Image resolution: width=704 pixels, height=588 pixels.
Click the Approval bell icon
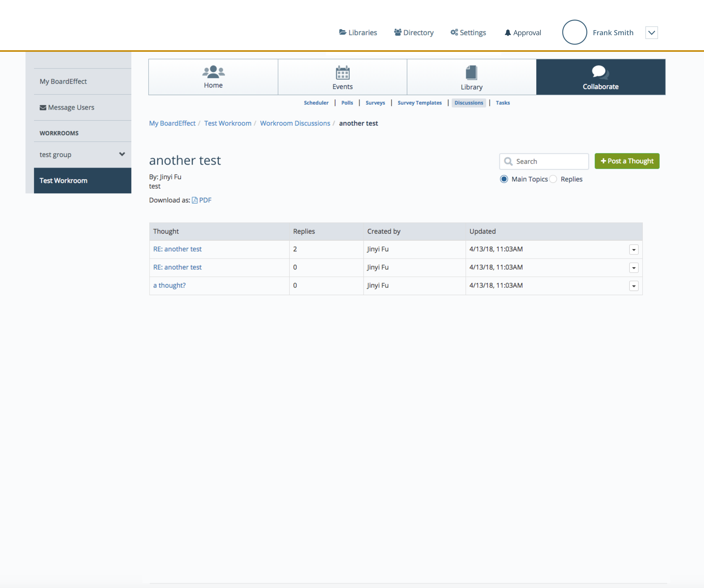click(x=508, y=32)
